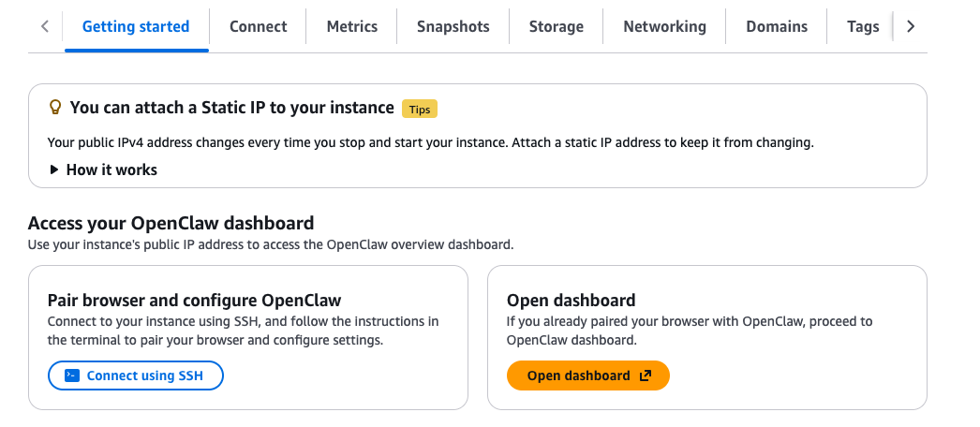Click the Pair browser and configure OpenClaw title
This screenshot has width=980, height=427.
click(194, 301)
